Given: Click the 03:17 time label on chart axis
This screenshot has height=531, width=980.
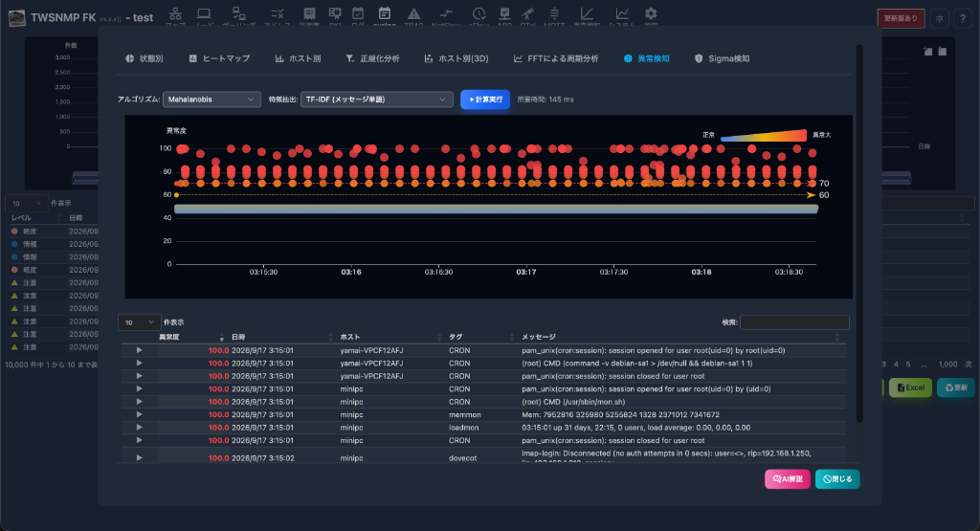Looking at the screenshot, I should [525, 272].
